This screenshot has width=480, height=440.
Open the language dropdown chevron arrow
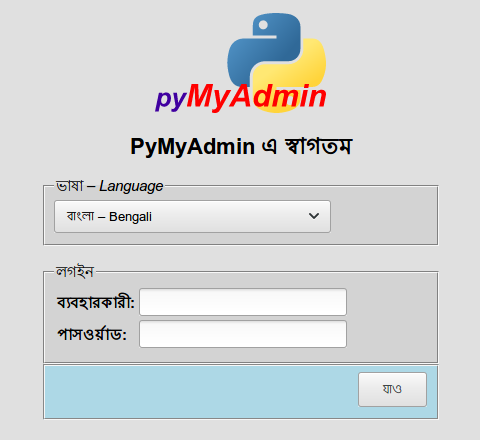314,216
